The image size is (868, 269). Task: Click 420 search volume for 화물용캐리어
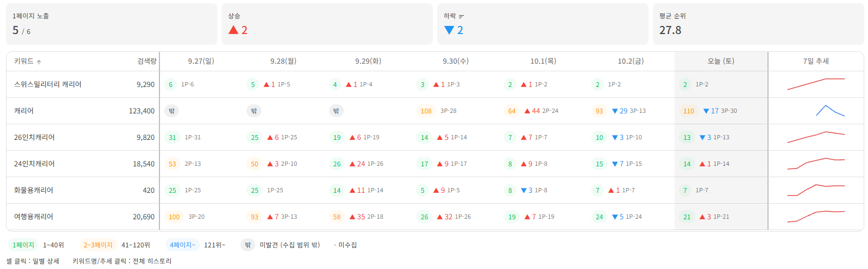pos(149,190)
